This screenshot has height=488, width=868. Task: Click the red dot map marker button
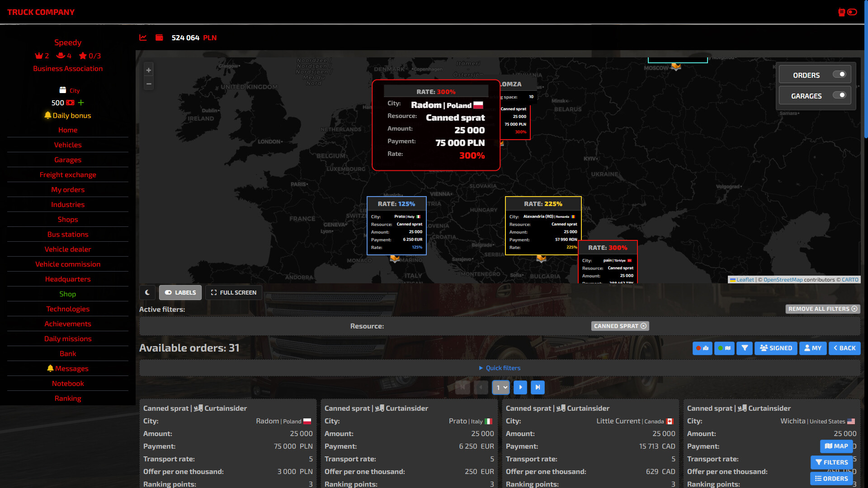pyautogui.click(x=702, y=348)
